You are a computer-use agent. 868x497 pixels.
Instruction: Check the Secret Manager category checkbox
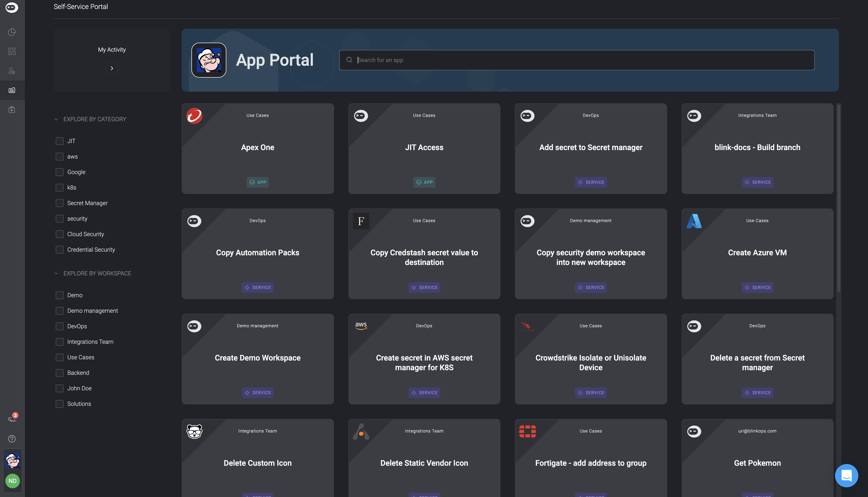click(x=59, y=203)
